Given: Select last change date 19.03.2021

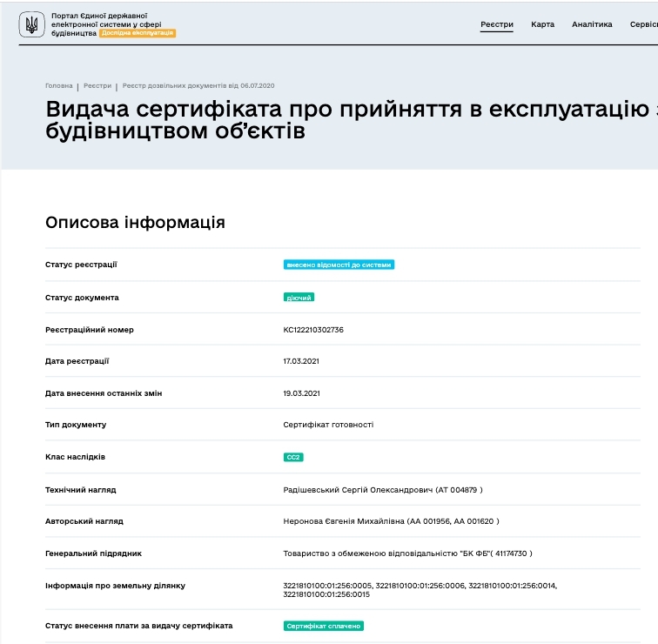Looking at the screenshot, I should click(x=302, y=393).
